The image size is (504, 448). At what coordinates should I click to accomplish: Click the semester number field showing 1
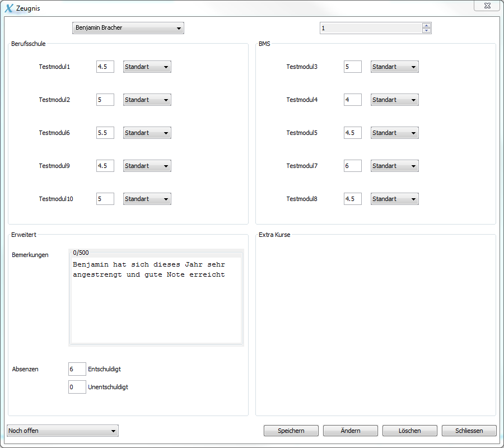tap(371, 28)
